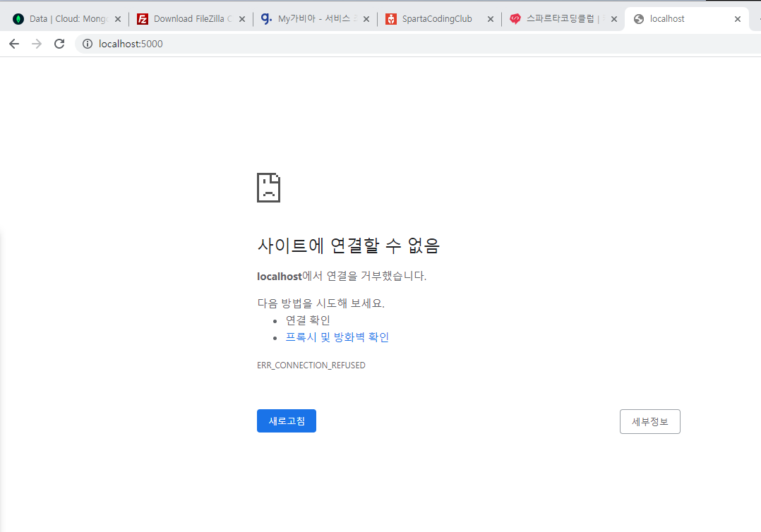Click the 다음 방법을 시도해 보세요 text
761x532 pixels.
click(320, 303)
